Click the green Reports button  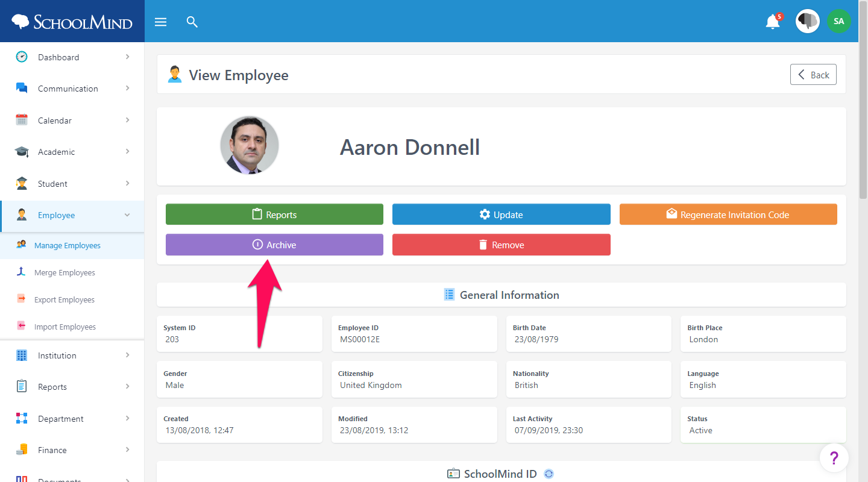(274, 214)
